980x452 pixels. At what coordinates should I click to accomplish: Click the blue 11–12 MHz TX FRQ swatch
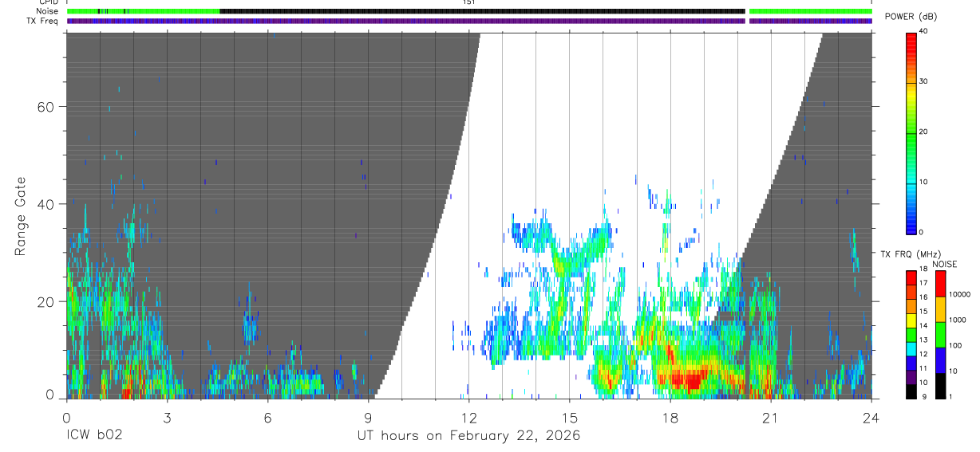pyautogui.click(x=911, y=364)
